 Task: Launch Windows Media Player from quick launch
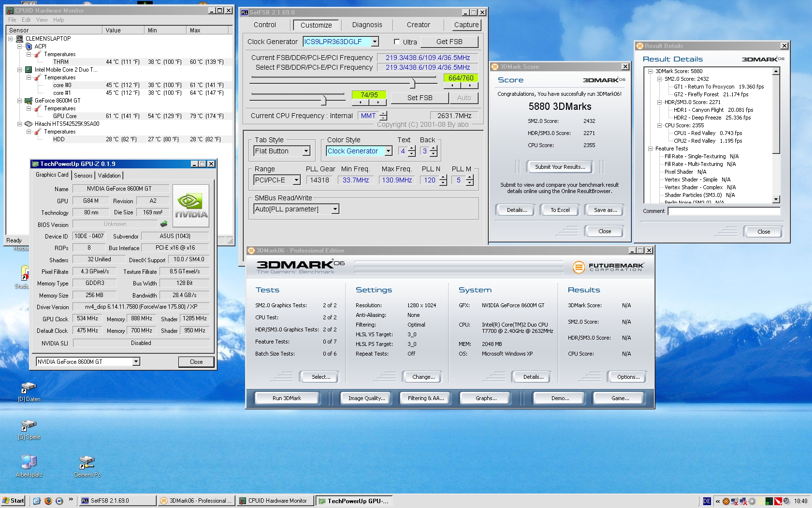tap(59, 501)
